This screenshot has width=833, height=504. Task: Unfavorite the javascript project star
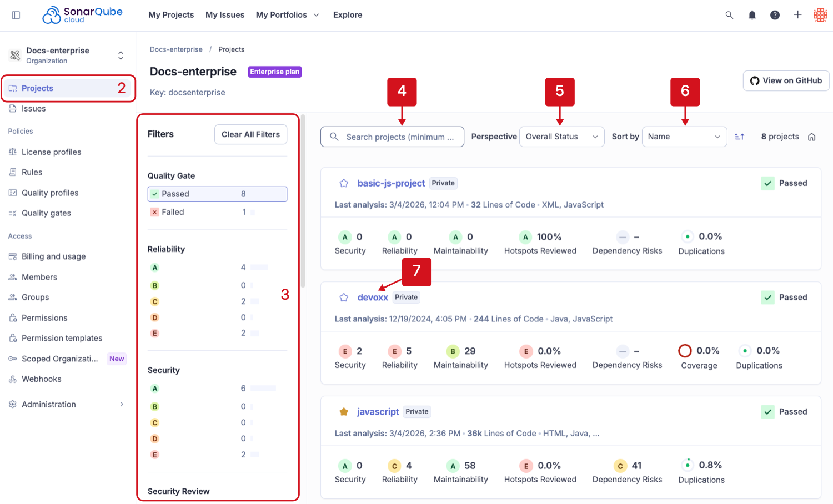[344, 412]
